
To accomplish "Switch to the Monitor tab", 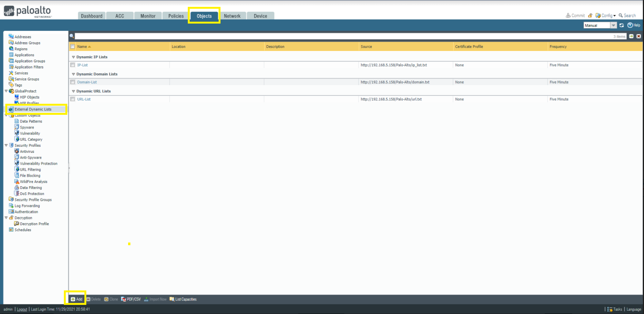I will pos(148,16).
